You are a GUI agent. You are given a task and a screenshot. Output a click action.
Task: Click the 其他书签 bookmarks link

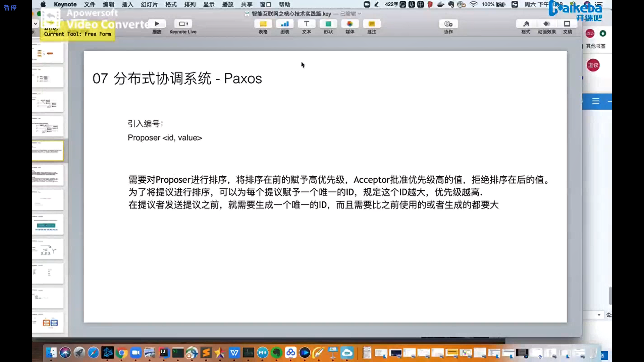[x=596, y=46]
